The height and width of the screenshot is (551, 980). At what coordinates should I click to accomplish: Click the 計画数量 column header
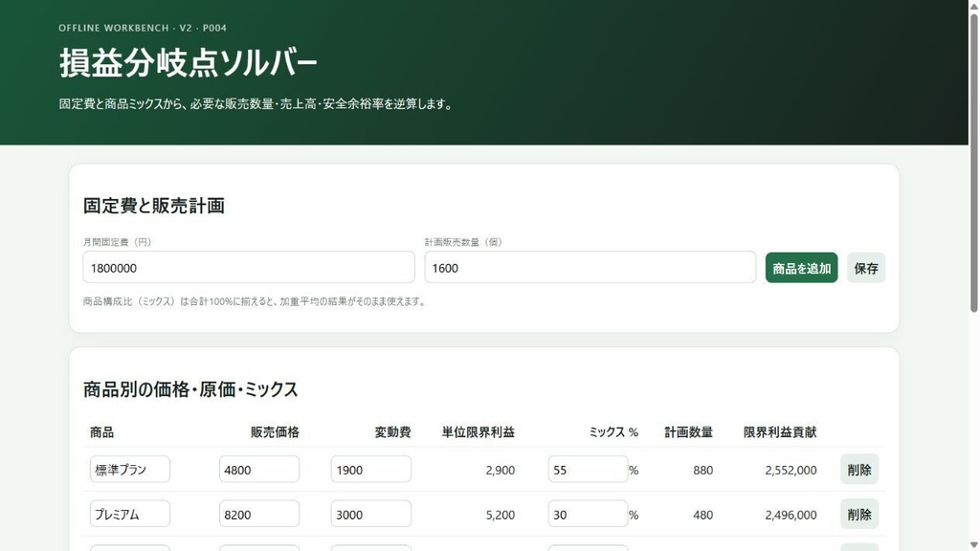[x=689, y=432]
